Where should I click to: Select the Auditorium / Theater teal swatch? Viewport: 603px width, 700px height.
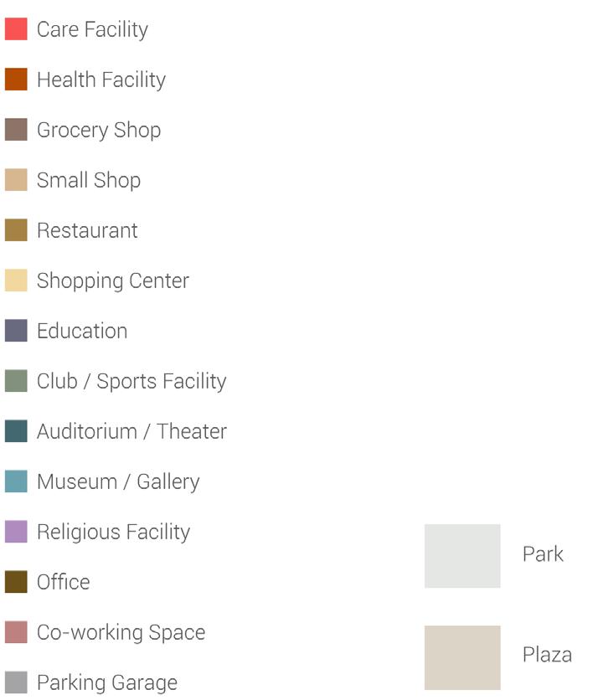click(16, 431)
